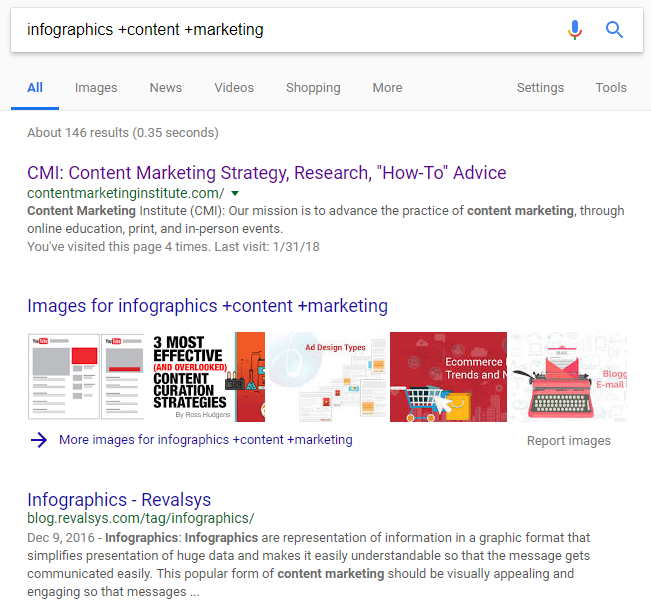Open the YouTube layout wireframe thumbnail
Screen dimensions: 651x612
86,377
